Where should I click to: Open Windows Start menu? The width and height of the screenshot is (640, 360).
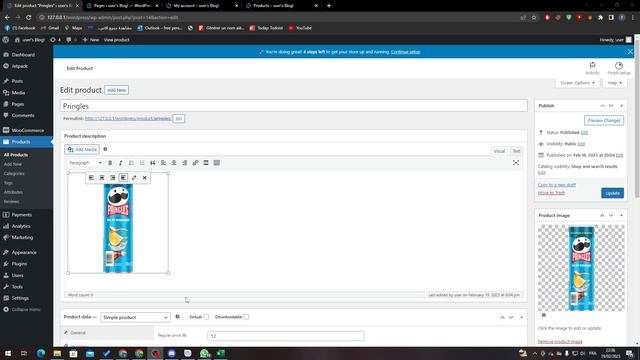(8, 353)
